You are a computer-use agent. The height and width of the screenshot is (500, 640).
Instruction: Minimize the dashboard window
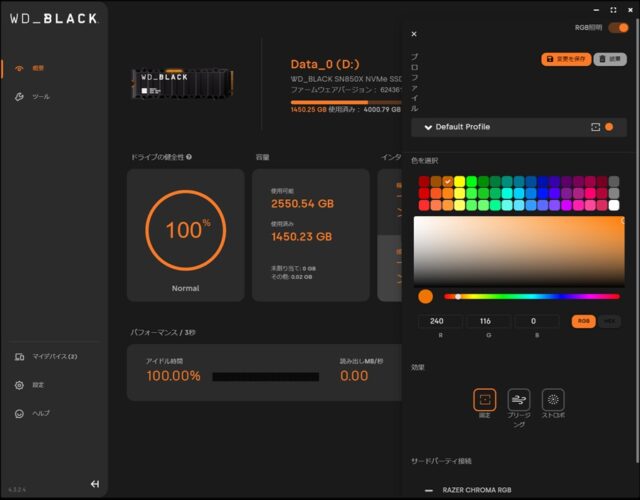tap(596, 10)
